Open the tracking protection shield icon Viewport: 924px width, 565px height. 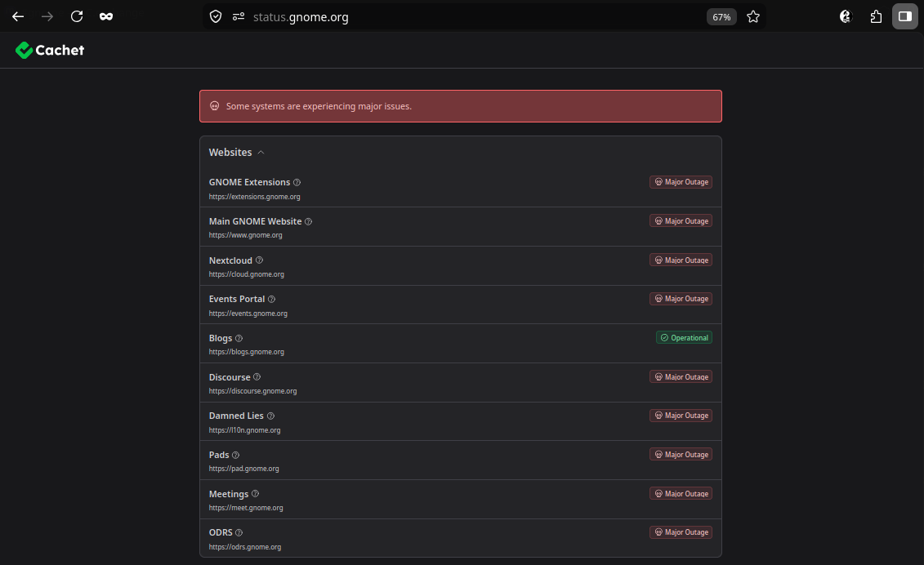[216, 16]
